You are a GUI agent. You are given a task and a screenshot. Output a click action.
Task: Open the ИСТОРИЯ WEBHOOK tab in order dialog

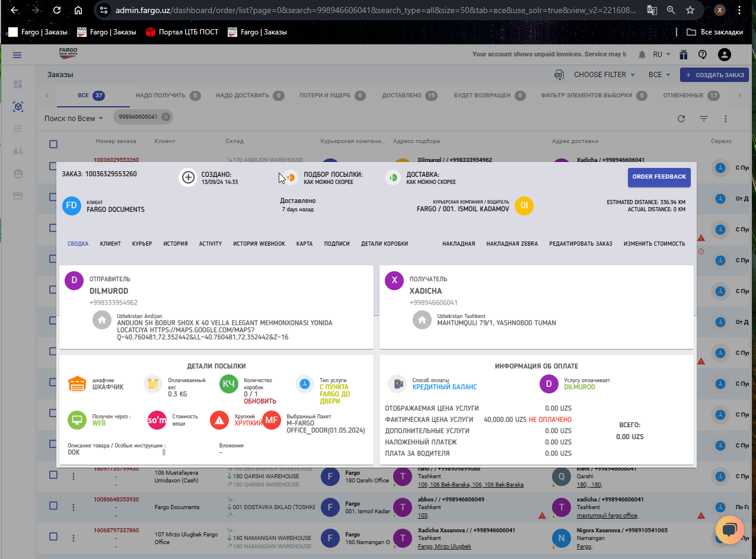tap(259, 244)
